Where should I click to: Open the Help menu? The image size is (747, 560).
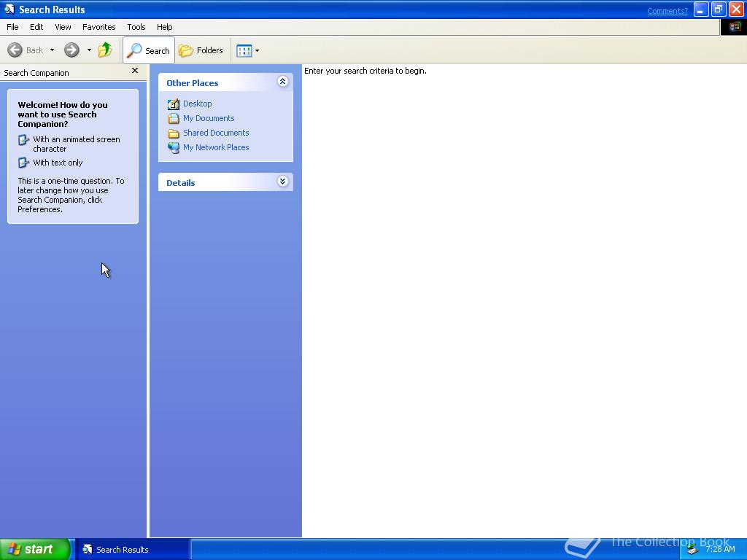[164, 27]
